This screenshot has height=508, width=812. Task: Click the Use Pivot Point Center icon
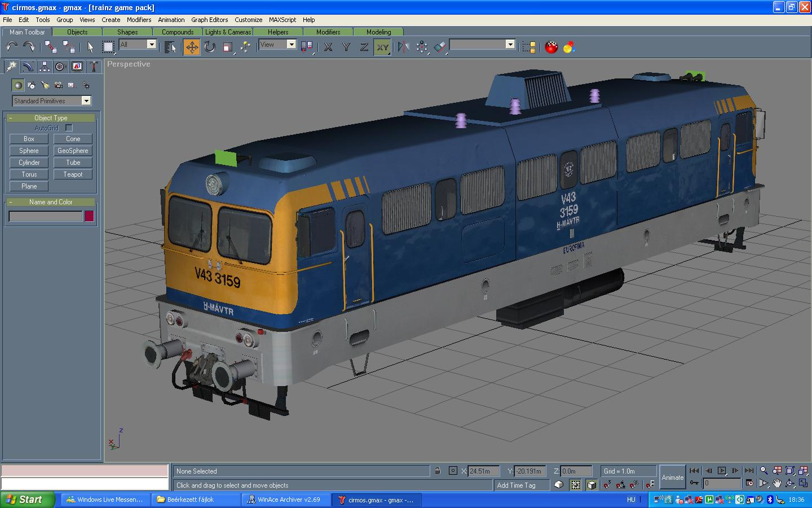[x=307, y=47]
